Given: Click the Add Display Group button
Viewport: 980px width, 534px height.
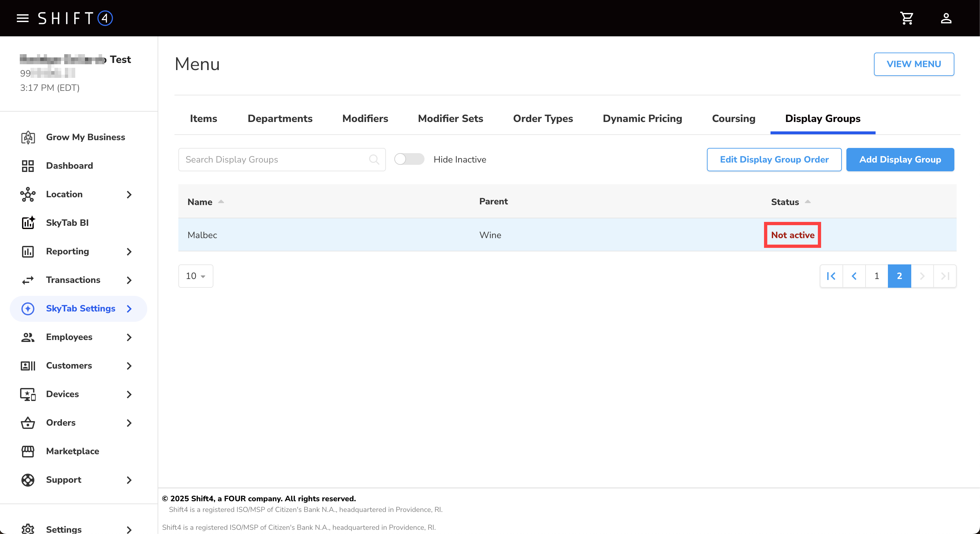Looking at the screenshot, I should pyautogui.click(x=900, y=160).
